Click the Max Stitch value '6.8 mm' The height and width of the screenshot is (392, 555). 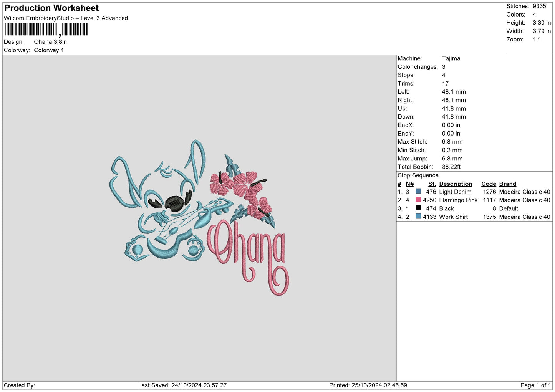pyautogui.click(x=452, y=142)
